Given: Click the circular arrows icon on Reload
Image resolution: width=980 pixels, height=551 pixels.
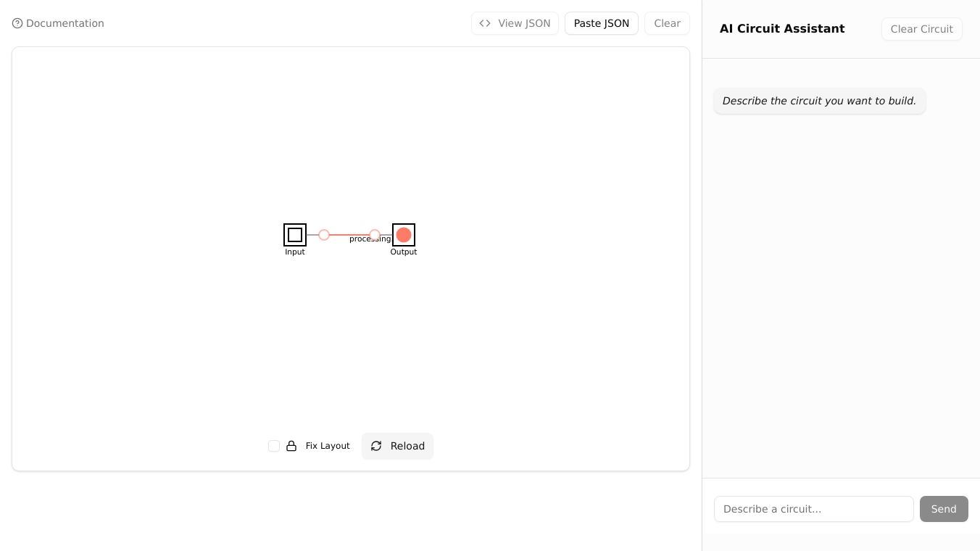Looking at the screenshot, I should [376, 446].
